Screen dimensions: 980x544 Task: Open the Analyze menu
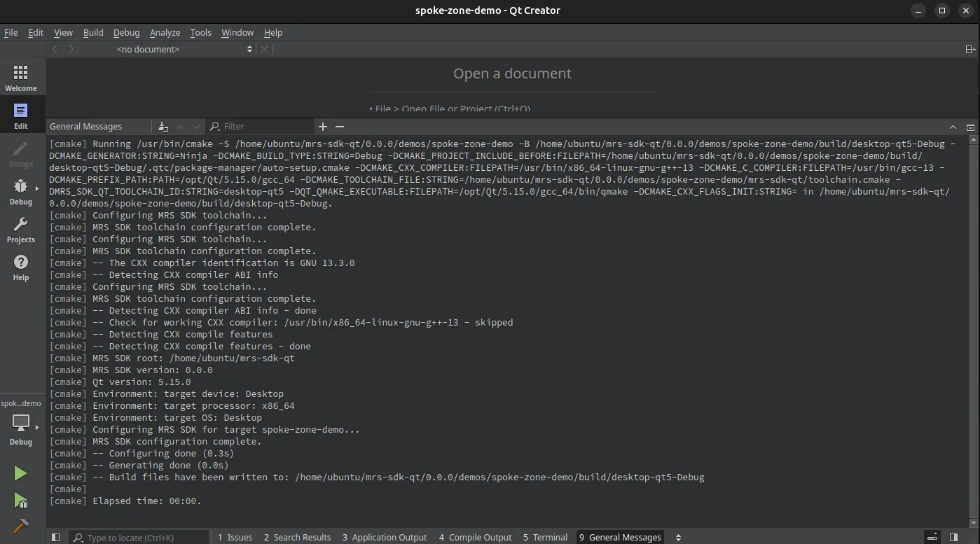(165, 32)
